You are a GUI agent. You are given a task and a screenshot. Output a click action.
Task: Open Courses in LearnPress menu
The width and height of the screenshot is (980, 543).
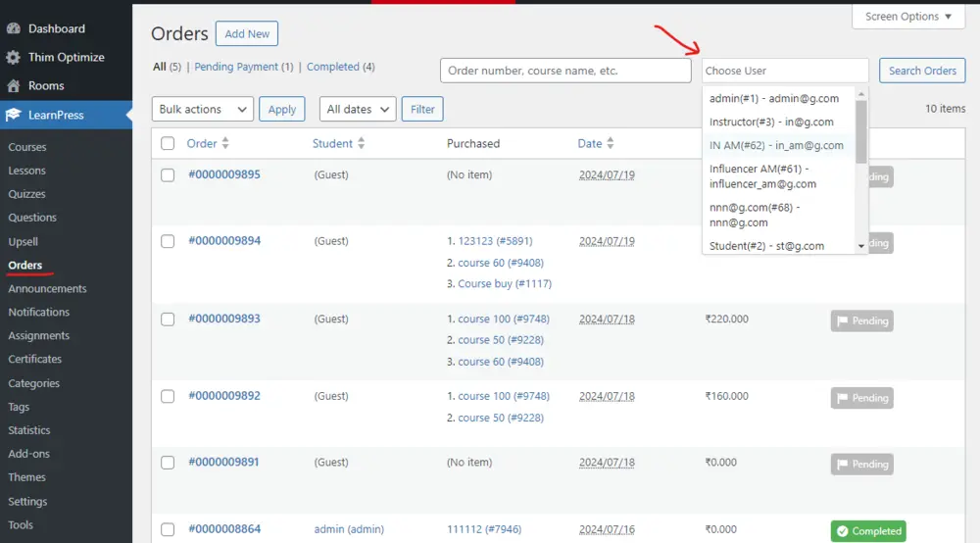tap(26, 147)
